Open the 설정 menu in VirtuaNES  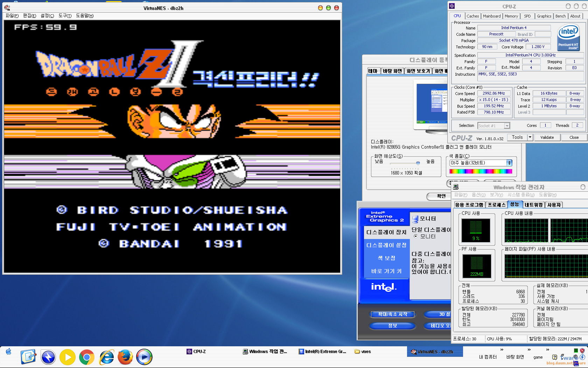47,16
